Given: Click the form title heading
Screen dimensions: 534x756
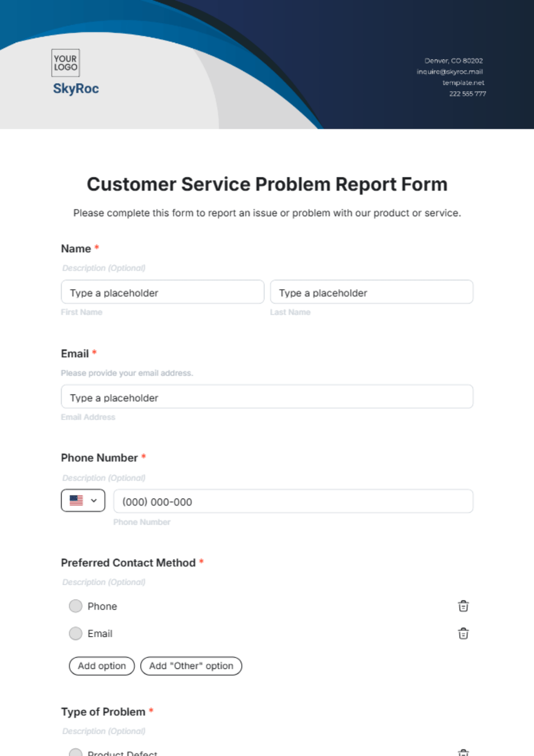Looking at the screenshot, I should [x=267, y=185].
